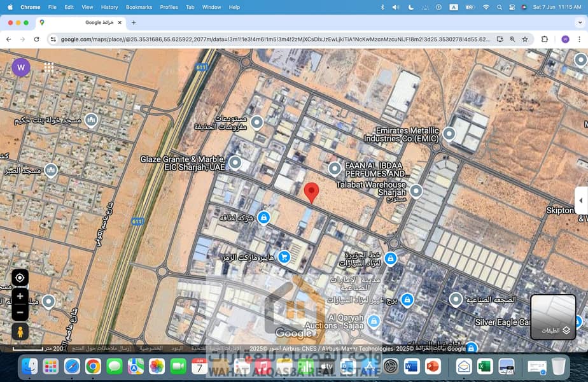The width and height of the screenshot is (588, 382).
Task: Select the برج خيبر لمزاد السيارات marker
Action: click(407, 299)
